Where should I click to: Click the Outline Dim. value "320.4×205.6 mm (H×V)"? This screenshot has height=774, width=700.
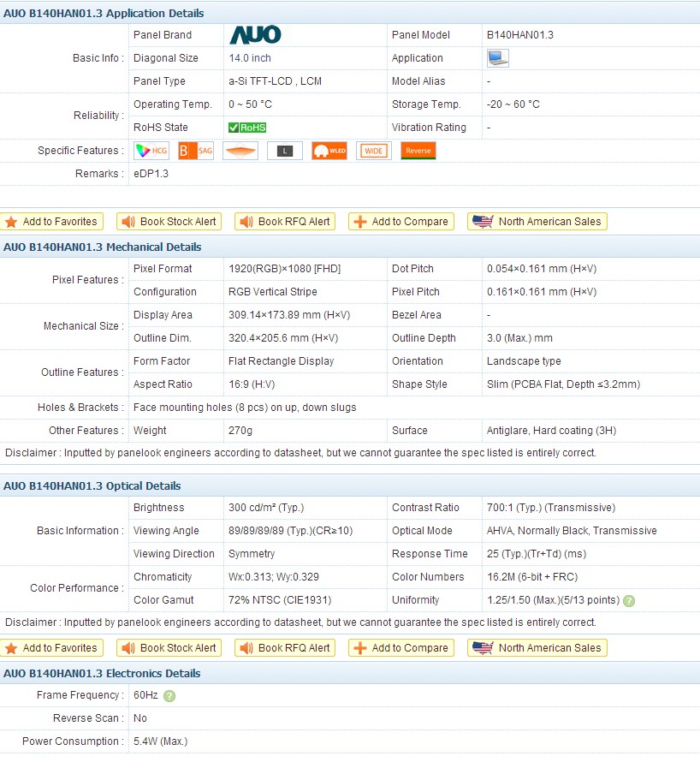[283, 339]
